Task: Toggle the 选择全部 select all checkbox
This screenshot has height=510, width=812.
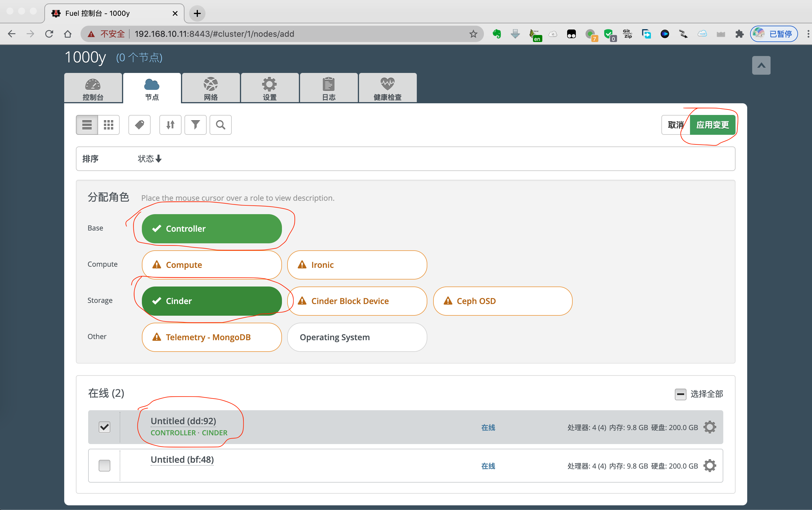Action: coord(680,394)
